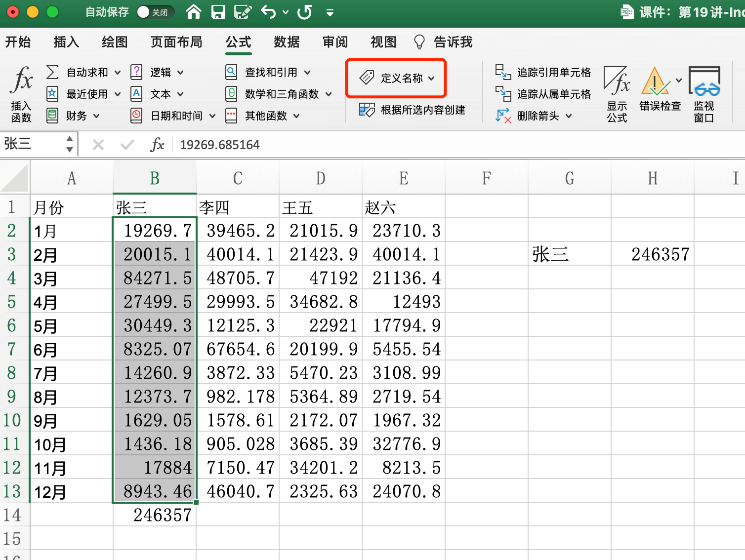
Task: Click the Define Name tag icon
Action: [x=367, y=78]
